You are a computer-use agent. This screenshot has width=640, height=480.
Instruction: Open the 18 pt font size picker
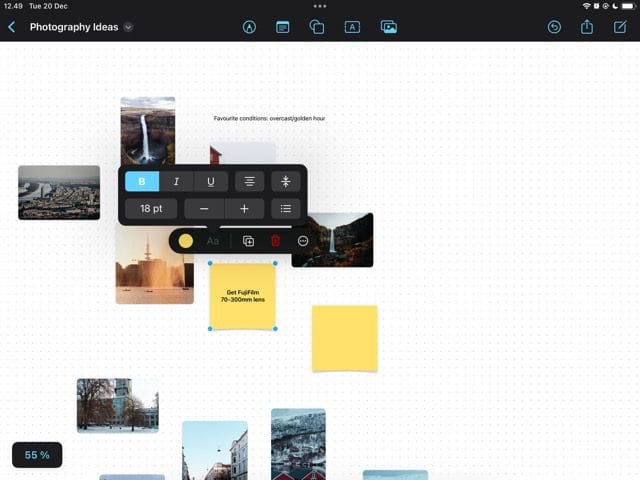tap(151, 209)
